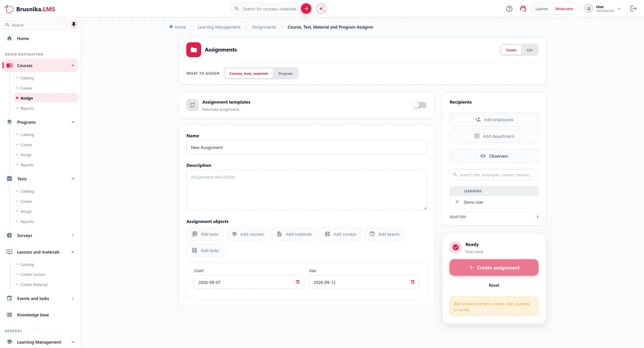The width and height of the screenshot is (644, 348).
Task: Click the Add materials button
Action: [294, 234]
